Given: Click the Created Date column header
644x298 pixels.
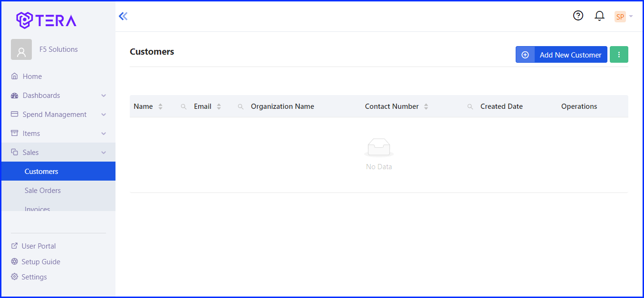Looking at the screenshot, I should (501, 106).
